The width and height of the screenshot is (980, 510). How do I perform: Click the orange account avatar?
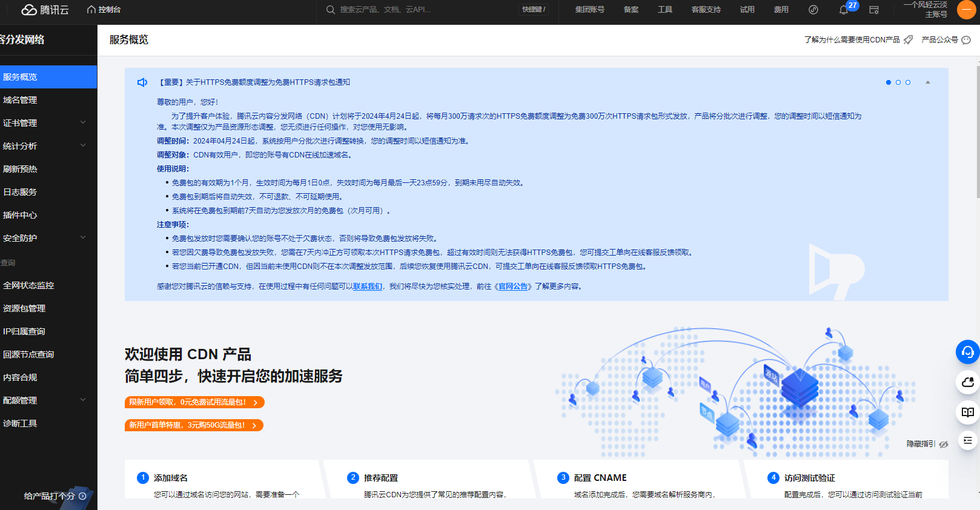967,10
